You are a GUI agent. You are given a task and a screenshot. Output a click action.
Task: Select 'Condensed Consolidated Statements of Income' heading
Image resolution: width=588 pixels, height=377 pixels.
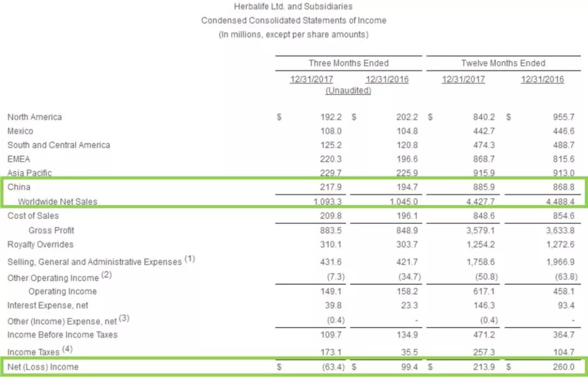coord(293,21)
